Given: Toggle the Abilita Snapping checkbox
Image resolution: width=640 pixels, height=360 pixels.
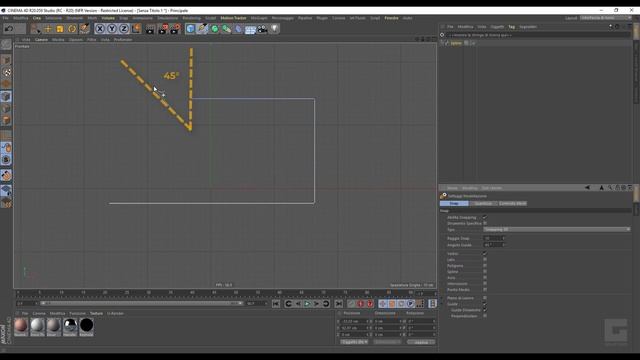Looking at the screenshot, I should pos(485,217).
